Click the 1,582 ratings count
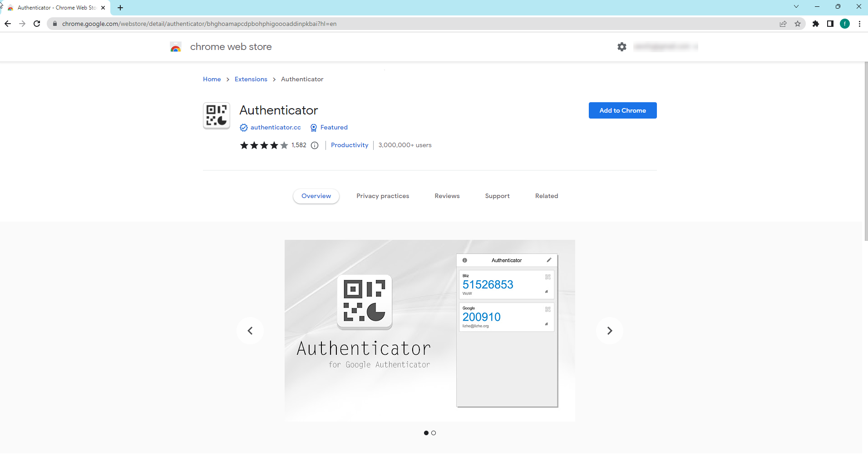The image size is (868, 467). pyautogui.click(x=299, y=145)
